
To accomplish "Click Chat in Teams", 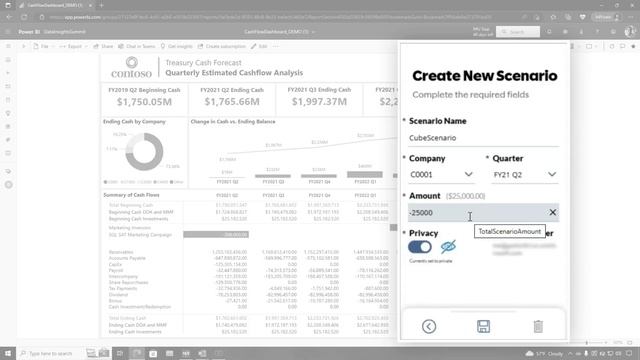I will click(137, 47).
